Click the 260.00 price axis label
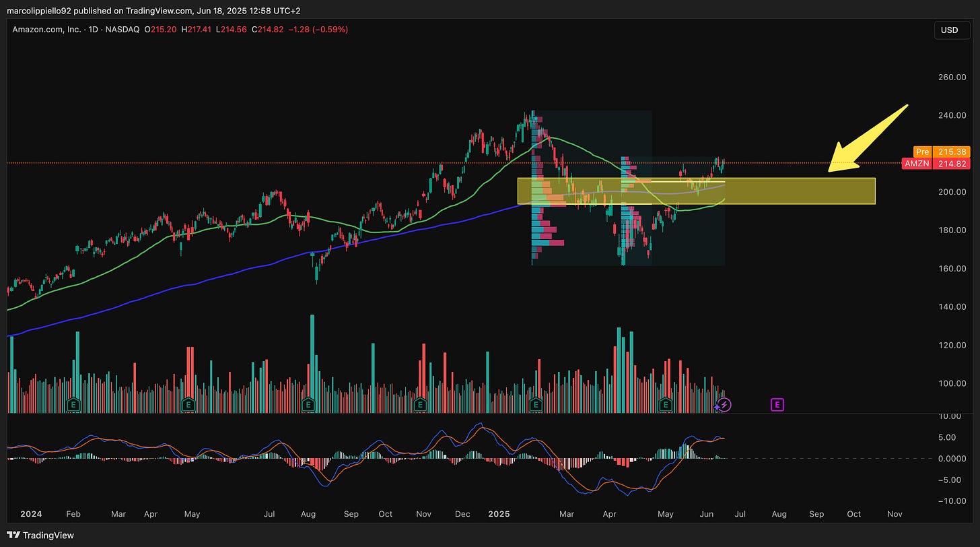980x547 pixels. [952, 77]
